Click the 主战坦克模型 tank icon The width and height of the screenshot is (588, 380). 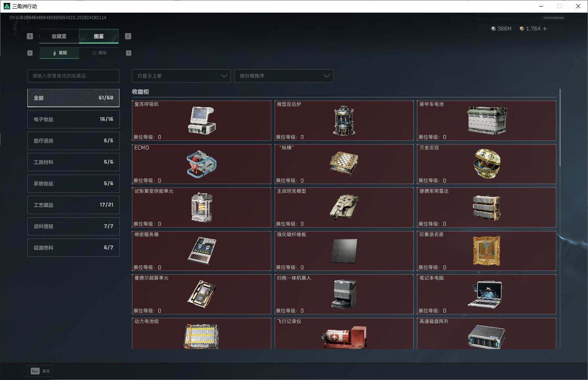(344, 207)
